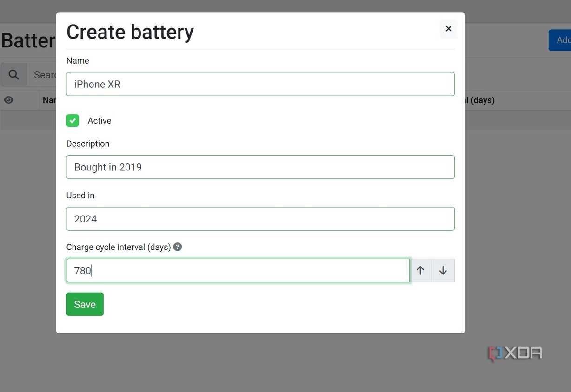Click the blue Add button in the background page
This screenshot has height=392, width=571.
coord(560,40)
